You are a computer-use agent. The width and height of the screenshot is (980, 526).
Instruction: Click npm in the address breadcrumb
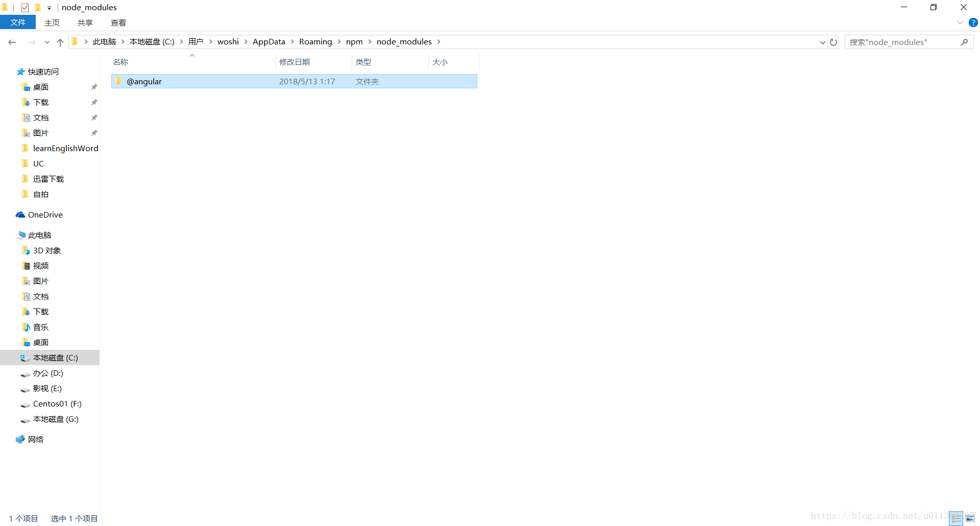[x=354, y=42]
